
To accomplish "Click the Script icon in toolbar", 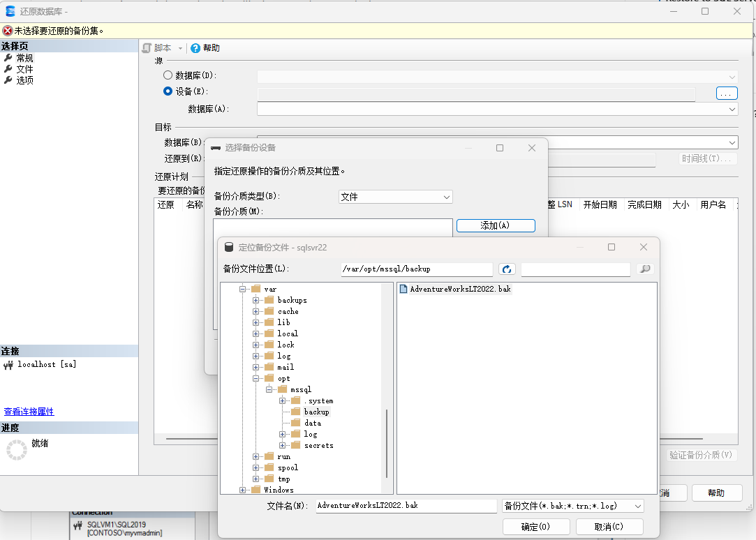I will [x=147, y=48].
